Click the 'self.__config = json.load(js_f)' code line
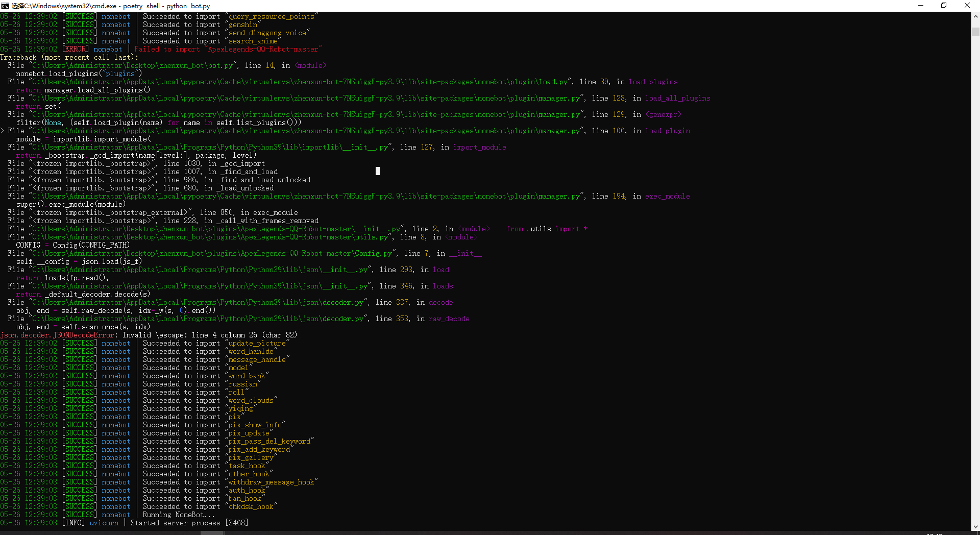Image resolution: width=980 pixels, height=535 pixels. click(79, 261)
